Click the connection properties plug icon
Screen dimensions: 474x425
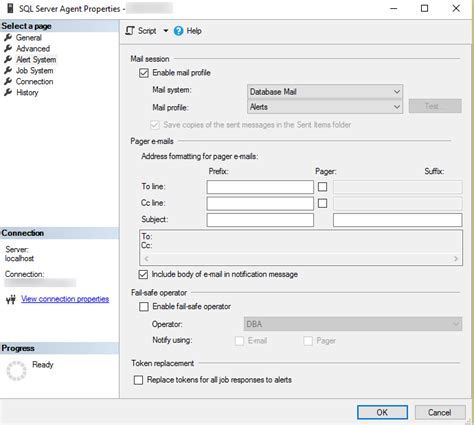(x=11, y=300)
